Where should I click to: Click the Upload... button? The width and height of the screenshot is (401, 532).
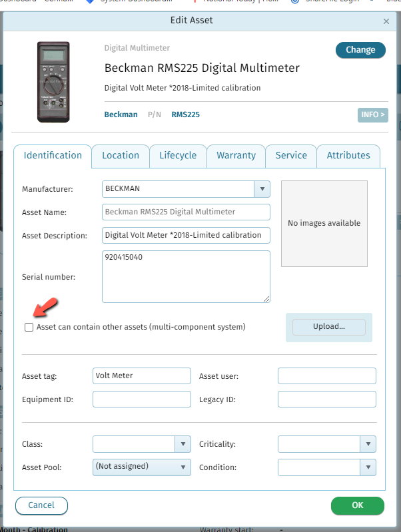[328, 327]
